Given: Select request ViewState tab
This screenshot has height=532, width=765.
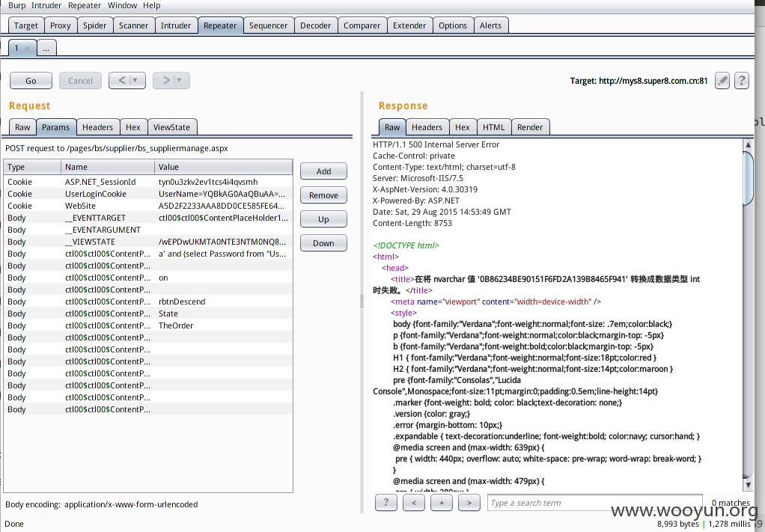Looking at the screenshot, I should pyautogui.click(x=171, y=127).
